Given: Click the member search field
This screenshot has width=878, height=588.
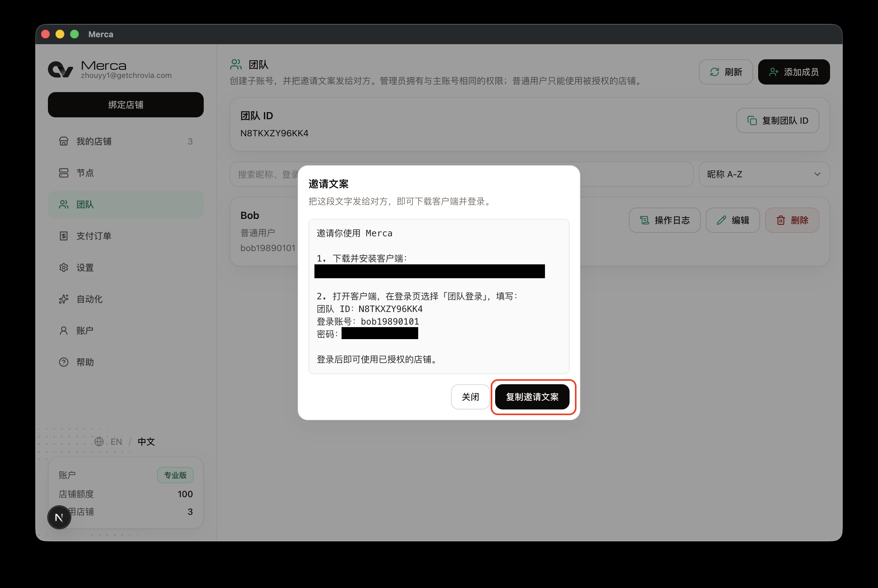Looking at the screenshot, I should tap(461, 174).
